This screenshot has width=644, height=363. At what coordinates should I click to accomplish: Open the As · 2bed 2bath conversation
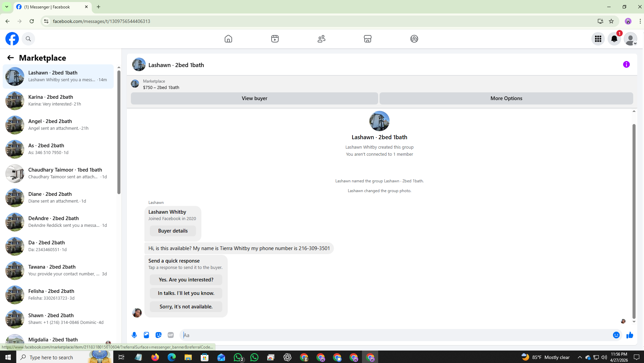tap(58, 149)
